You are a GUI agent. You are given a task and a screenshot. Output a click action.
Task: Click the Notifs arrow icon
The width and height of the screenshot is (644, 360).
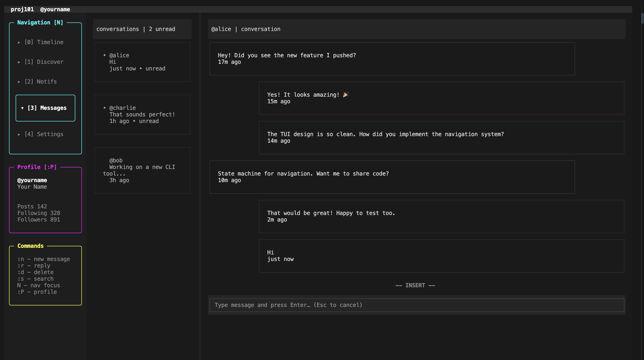tap(19, 82)
